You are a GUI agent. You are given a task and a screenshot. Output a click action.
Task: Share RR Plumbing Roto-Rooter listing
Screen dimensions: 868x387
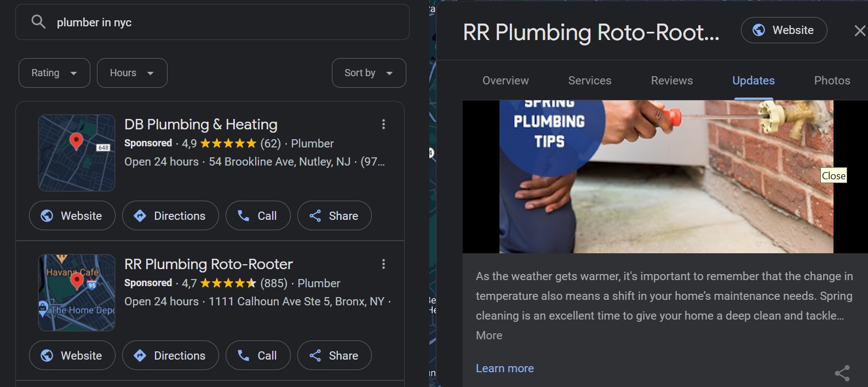(x=335, y=355)
